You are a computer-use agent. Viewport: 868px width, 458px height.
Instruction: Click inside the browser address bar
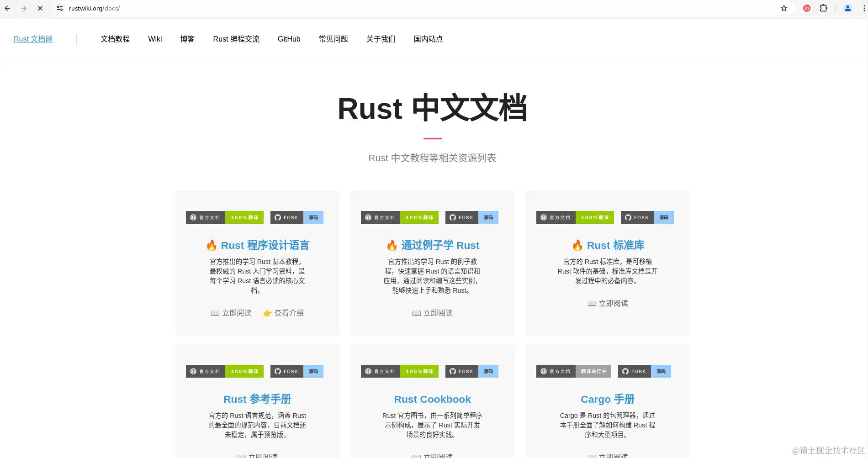[183, 8]
